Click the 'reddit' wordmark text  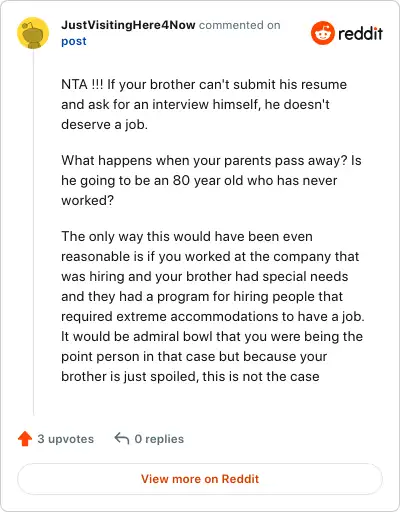360,34
